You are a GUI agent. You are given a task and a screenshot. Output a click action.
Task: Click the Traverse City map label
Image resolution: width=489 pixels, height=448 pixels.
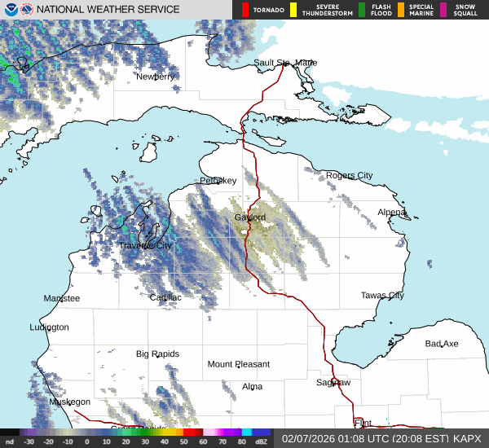[x=146, y=245]
